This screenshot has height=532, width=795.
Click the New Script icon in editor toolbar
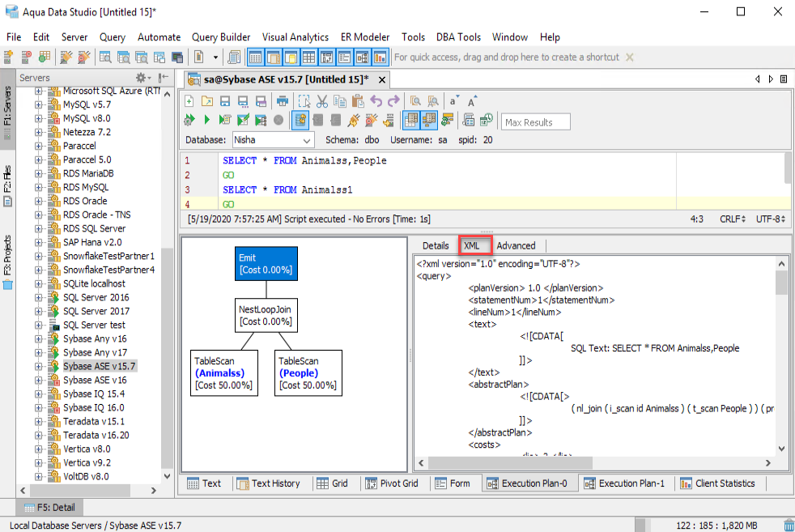coord(189,101)
